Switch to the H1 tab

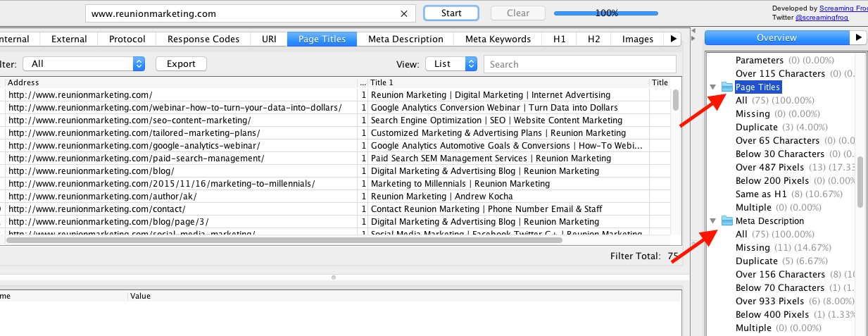(x=559, y=39)
